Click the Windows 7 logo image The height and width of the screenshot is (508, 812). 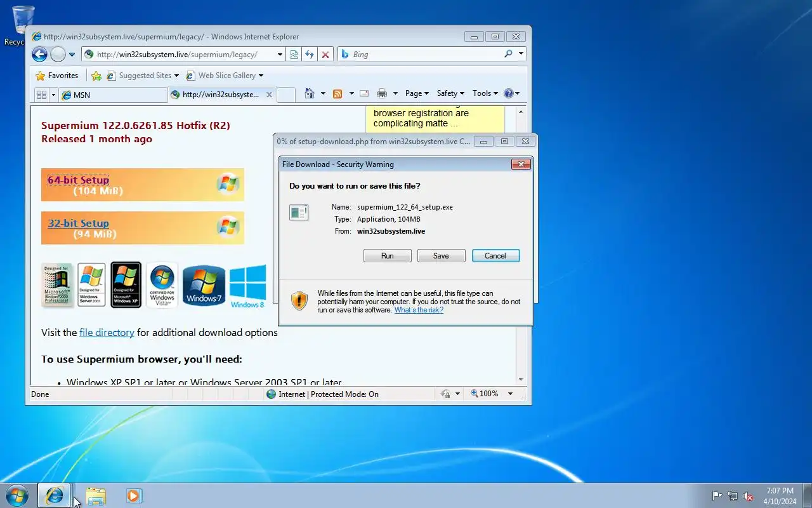204,285
